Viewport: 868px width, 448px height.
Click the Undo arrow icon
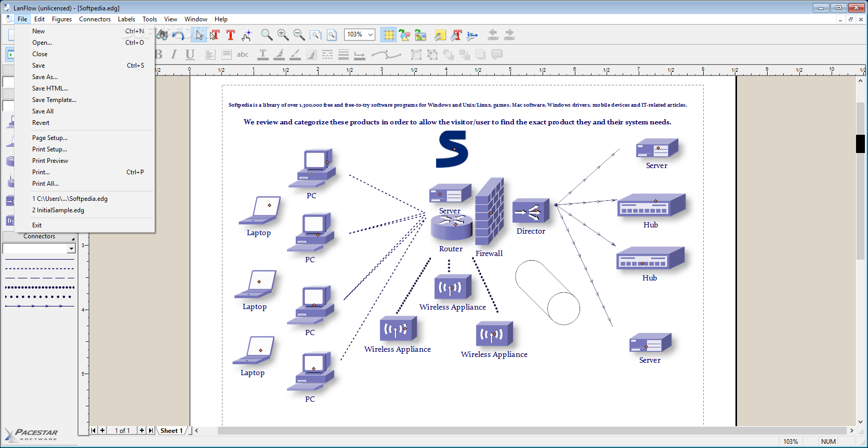pyautogui.click(x=179, y=35)
